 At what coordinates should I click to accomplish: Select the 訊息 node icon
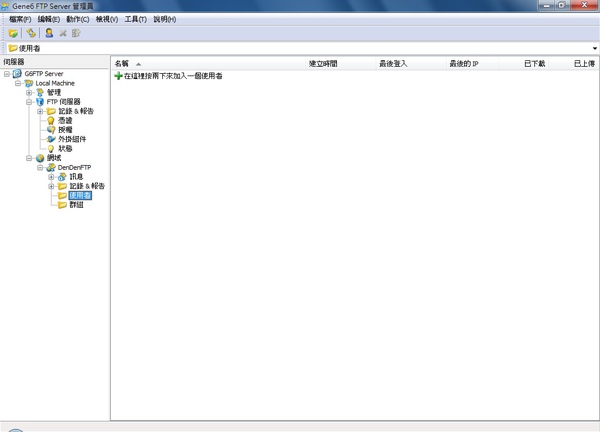tap(62, 177)
